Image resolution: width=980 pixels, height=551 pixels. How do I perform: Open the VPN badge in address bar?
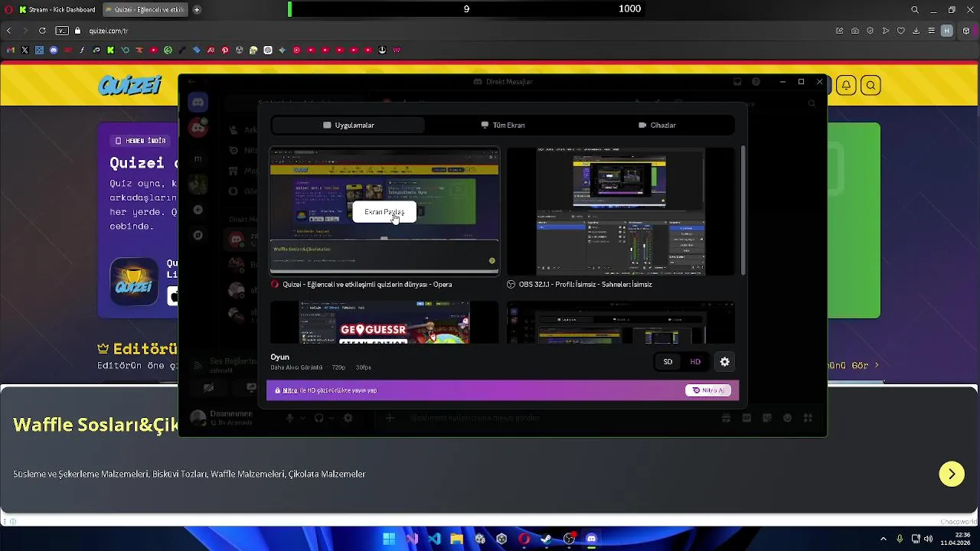(62, 31)
